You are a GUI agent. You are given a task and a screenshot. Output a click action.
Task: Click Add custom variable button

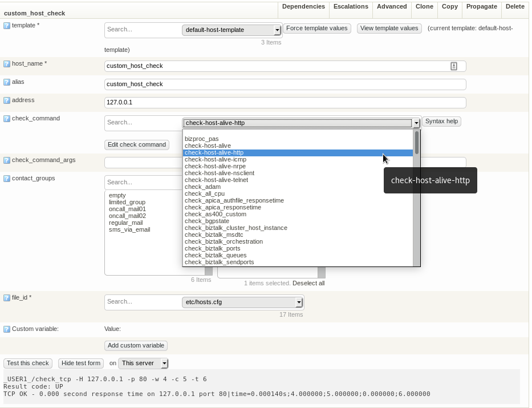[136, 346]
